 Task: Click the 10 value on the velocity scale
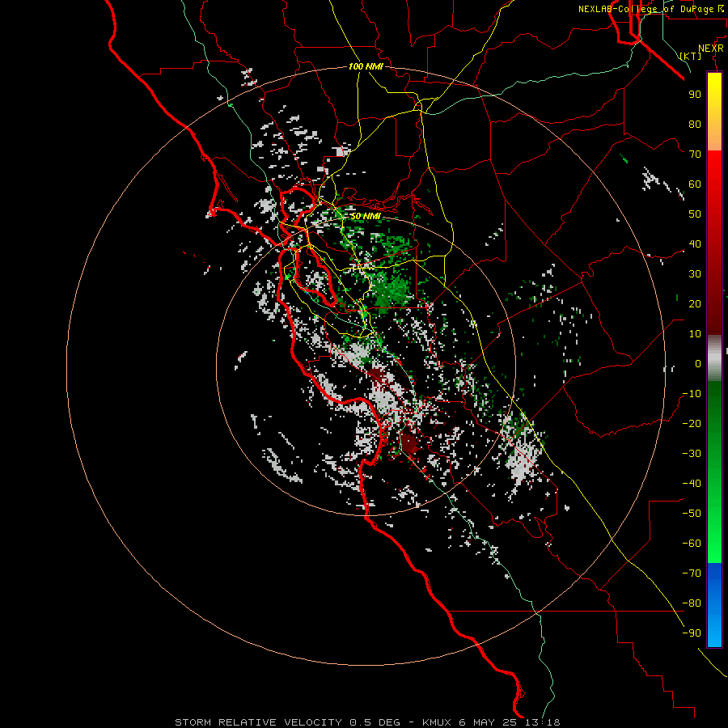tap(695, 334)
